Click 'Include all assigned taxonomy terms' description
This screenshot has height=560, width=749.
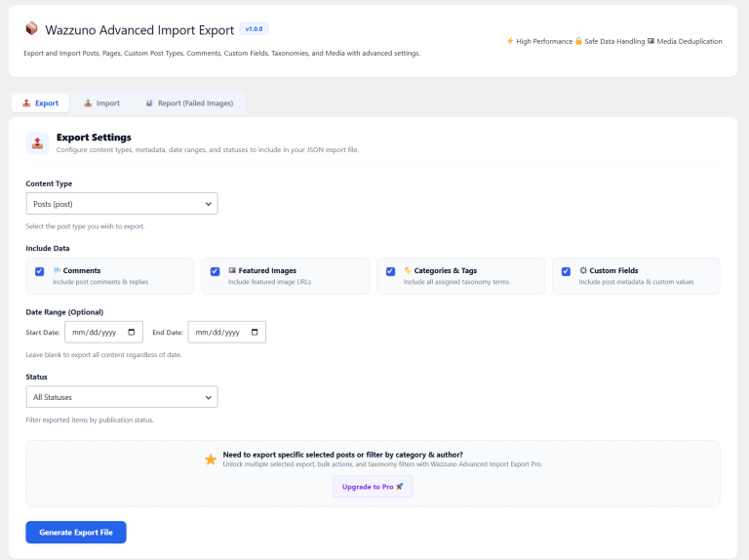(x=456, y=282)
